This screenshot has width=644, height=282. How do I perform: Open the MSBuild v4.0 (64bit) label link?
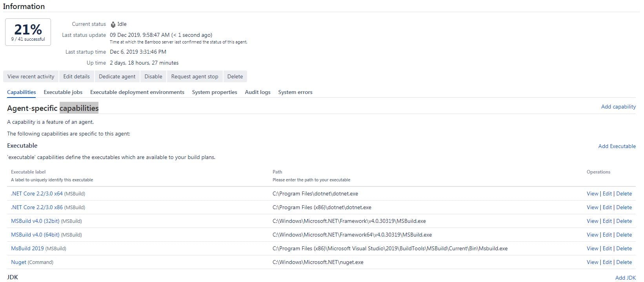point(35,235)
